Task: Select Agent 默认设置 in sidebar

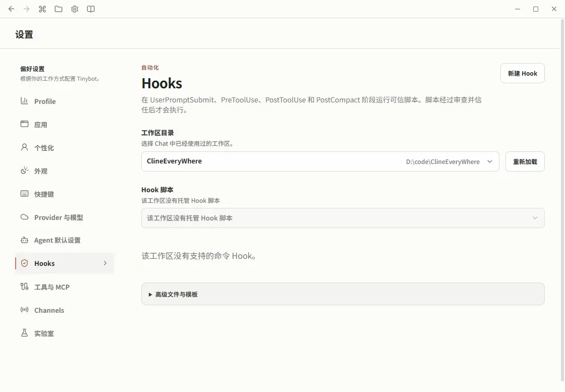Action: point(65,240)
